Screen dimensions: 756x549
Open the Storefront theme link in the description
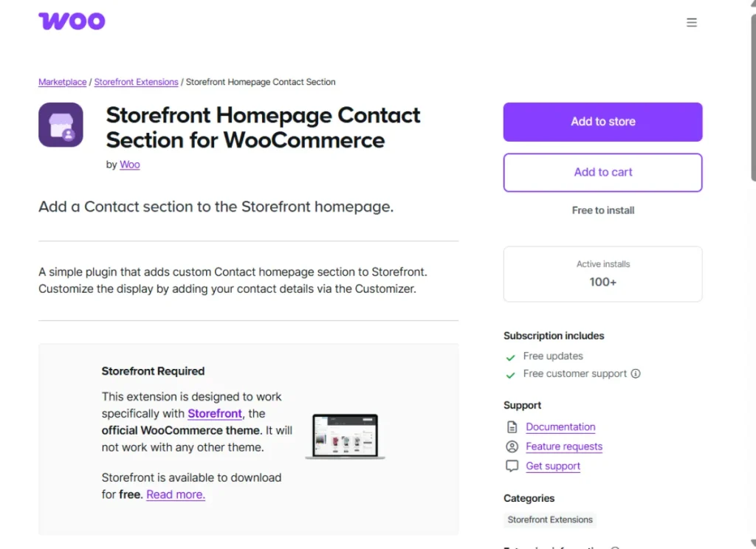pos(215,414)
